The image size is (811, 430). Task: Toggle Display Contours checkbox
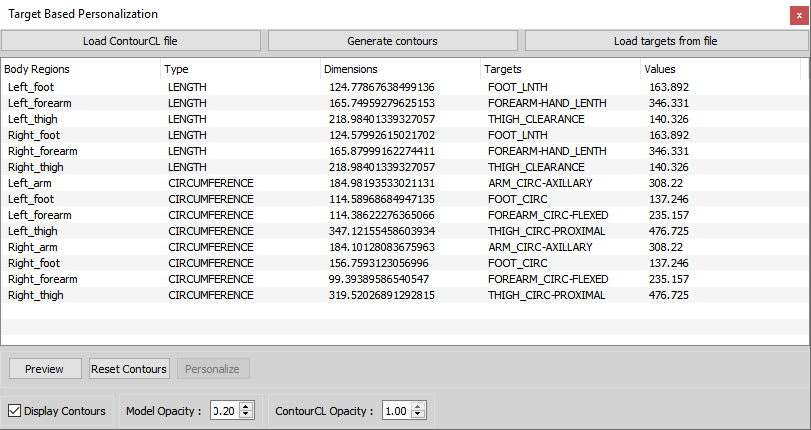(x=14, y=411)
